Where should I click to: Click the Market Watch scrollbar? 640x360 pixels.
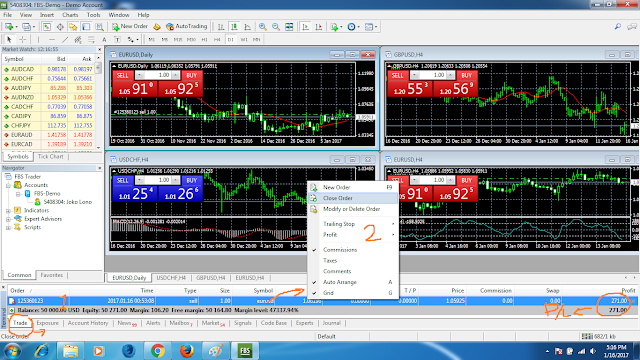tap(98, 103)
